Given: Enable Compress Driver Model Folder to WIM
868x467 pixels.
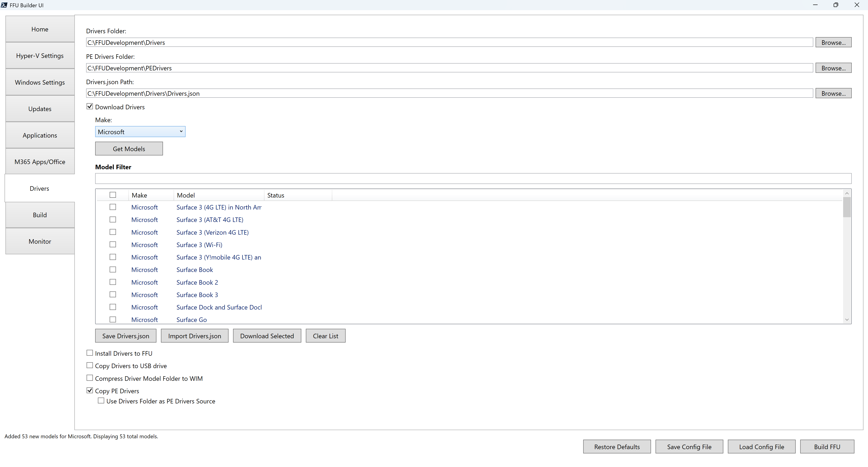Looking at the screenshot, I should (x=90, y=378).
